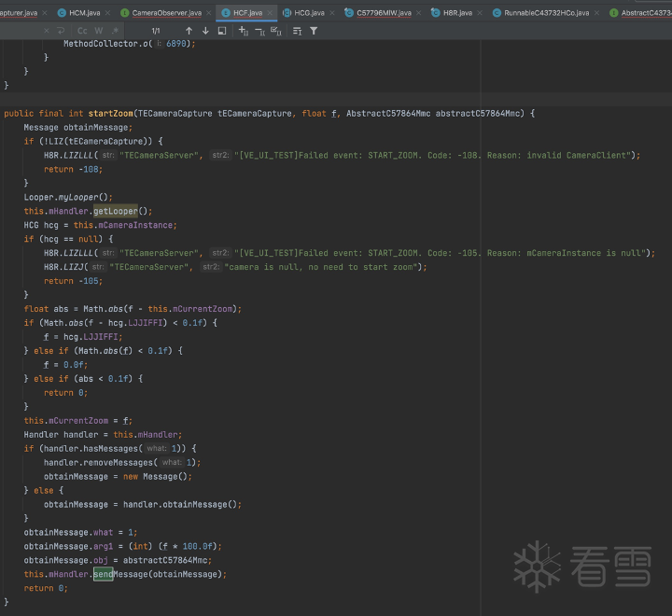Open the CameraObserver.java tab
This screenshot has width=672, height=616.
[165, 13]
